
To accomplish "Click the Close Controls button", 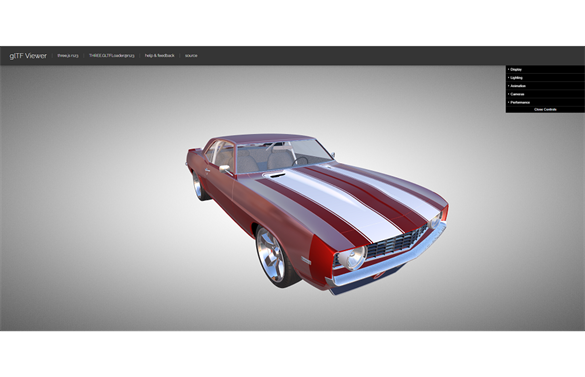I will coord(545,110).
